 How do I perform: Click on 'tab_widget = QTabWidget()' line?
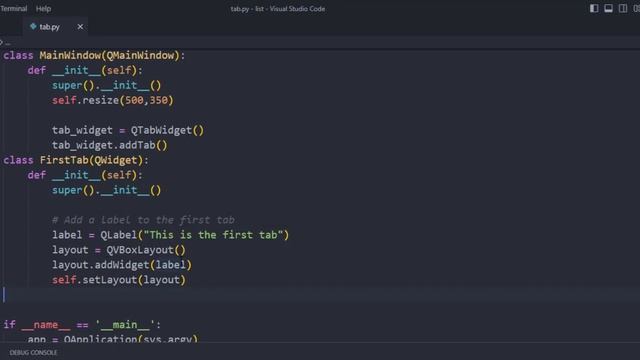point(128,130)
